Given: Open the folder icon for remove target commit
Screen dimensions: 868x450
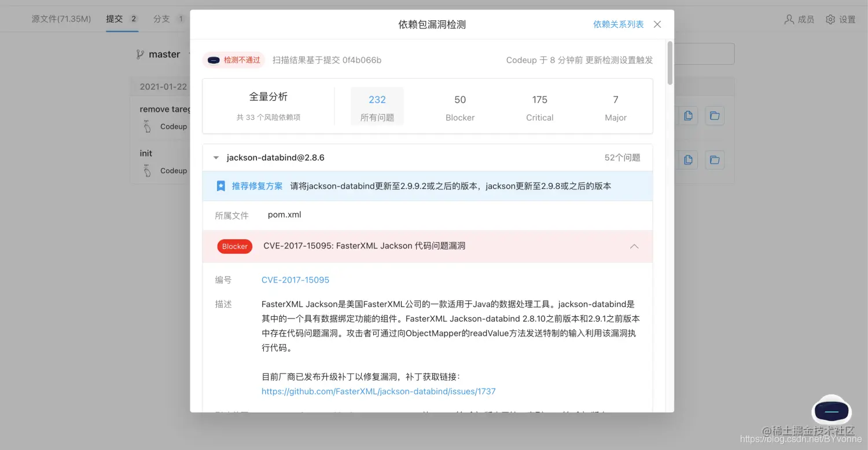Looking at the screenshot, I should coord(714,115).
